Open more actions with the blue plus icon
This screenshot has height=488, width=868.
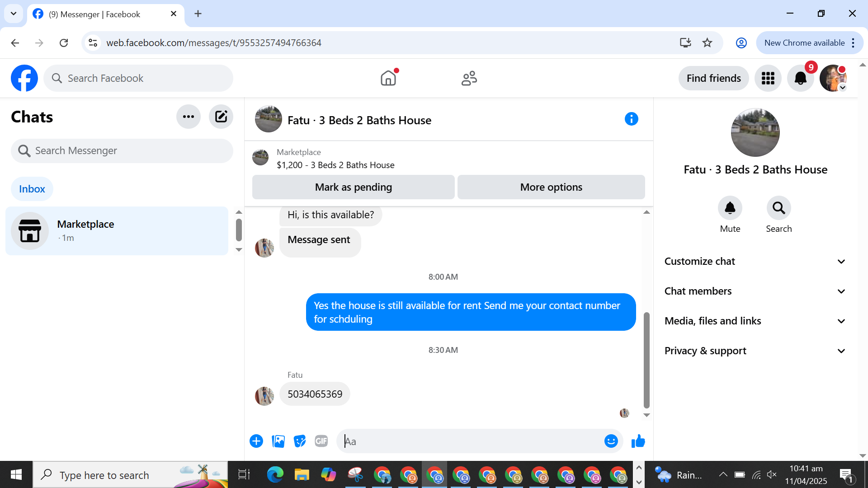pos(256,441)
